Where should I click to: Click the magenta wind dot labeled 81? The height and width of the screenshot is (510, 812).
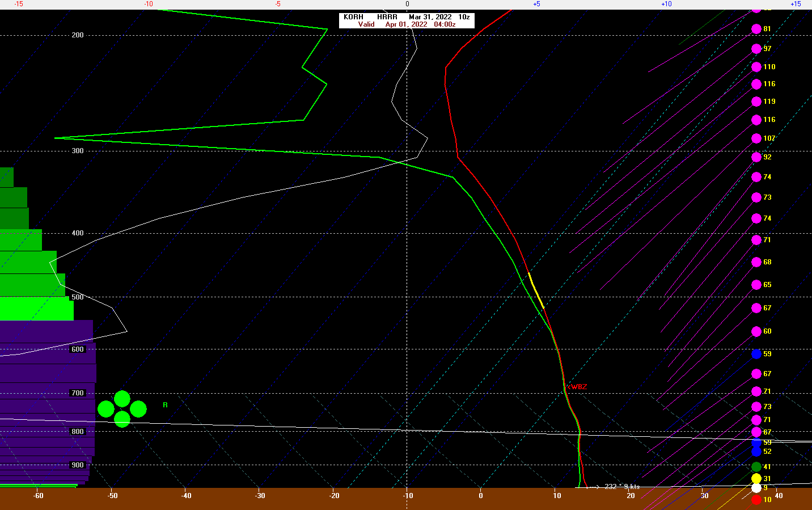coord(756,29)
